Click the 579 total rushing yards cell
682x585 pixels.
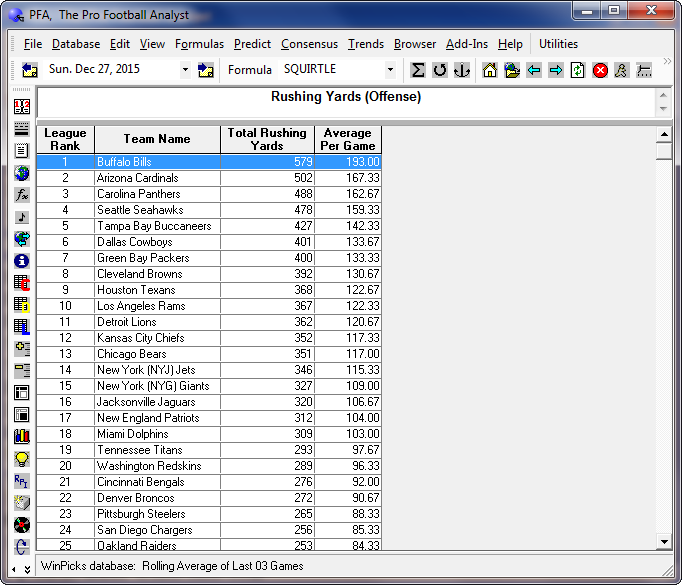click(267, 162)
